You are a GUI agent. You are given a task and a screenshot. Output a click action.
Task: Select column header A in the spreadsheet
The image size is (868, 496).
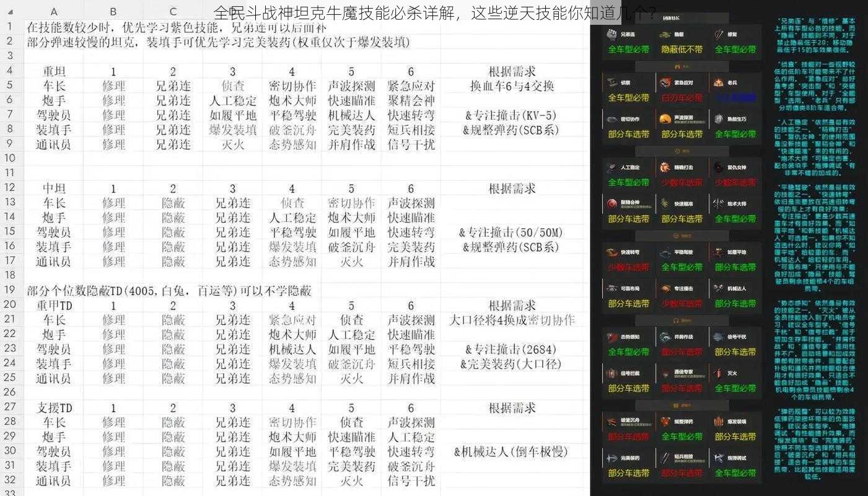click(54, 12)
